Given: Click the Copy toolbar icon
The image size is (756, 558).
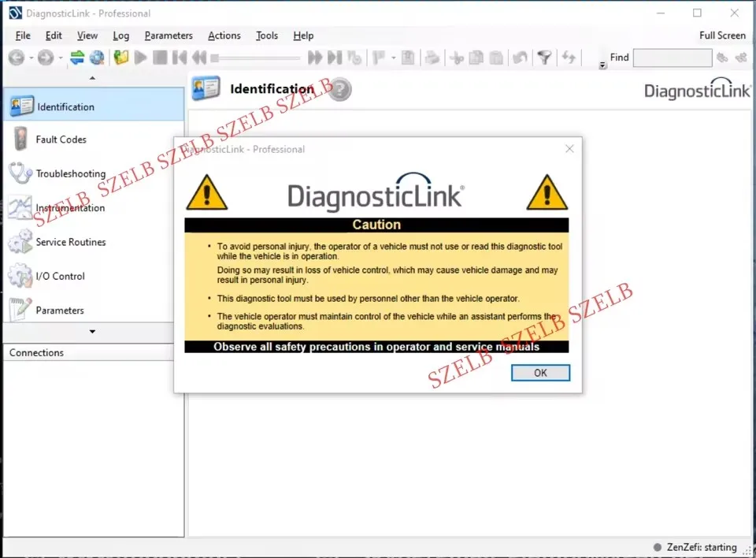Looking at the screenshot, I should tap(476, 58).
